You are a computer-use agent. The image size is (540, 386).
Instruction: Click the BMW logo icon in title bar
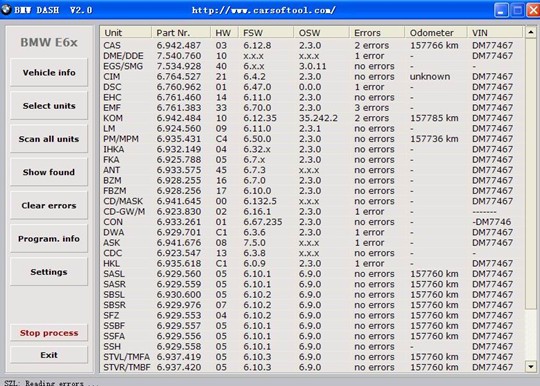[6, 9]
